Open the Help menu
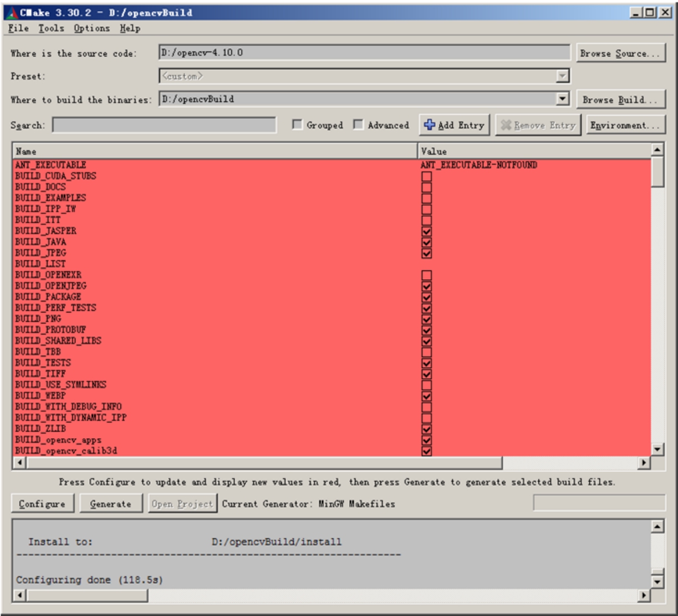Screen dimensions: 678x616 tap(130, 28)
